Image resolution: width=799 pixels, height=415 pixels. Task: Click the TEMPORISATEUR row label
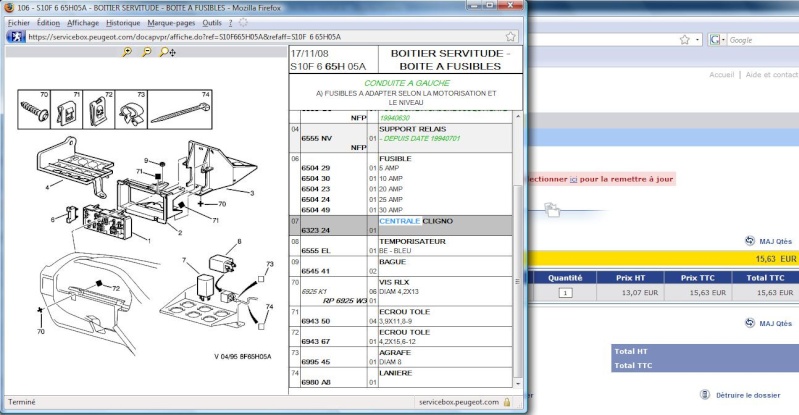click(412, 241)
